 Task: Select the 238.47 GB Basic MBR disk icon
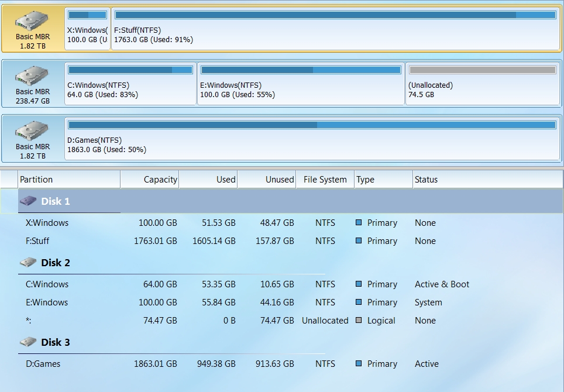tap(32, 76)
